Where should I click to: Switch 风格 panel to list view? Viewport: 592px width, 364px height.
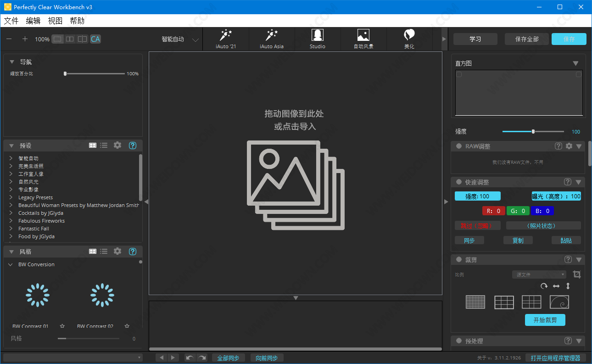(104, 252)
